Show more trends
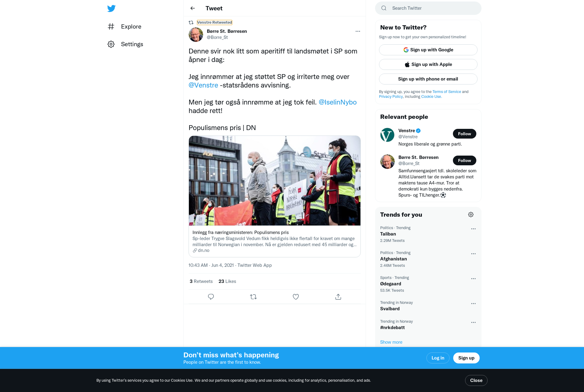The height and width of the screenshot is (392, 584). click(x=391, y=342)
